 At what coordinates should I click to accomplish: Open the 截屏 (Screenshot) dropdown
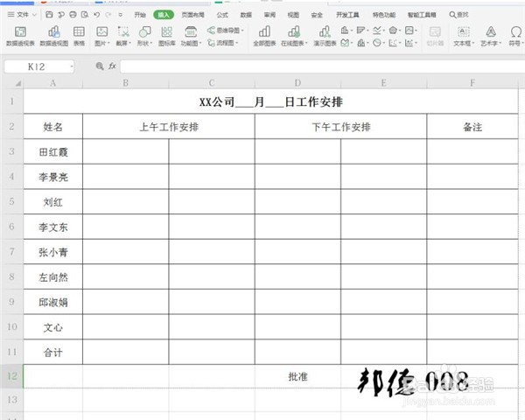click(x=123, y=36)
